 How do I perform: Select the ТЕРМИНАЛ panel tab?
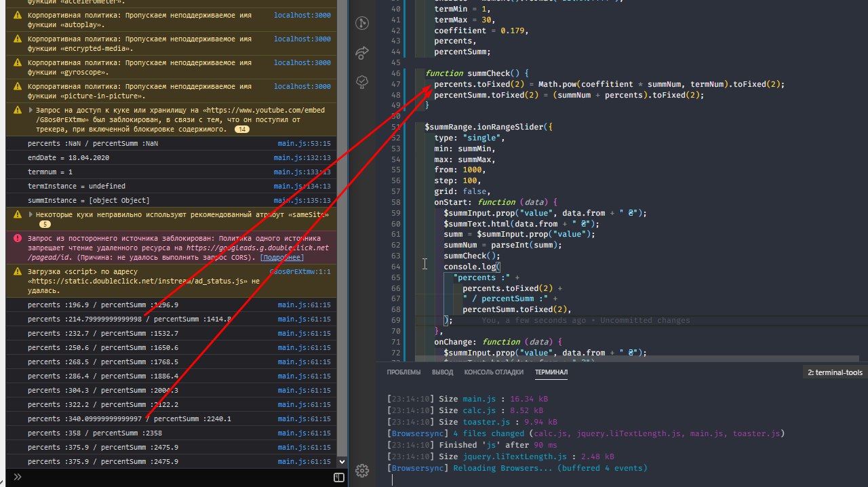tap(551, 372)
